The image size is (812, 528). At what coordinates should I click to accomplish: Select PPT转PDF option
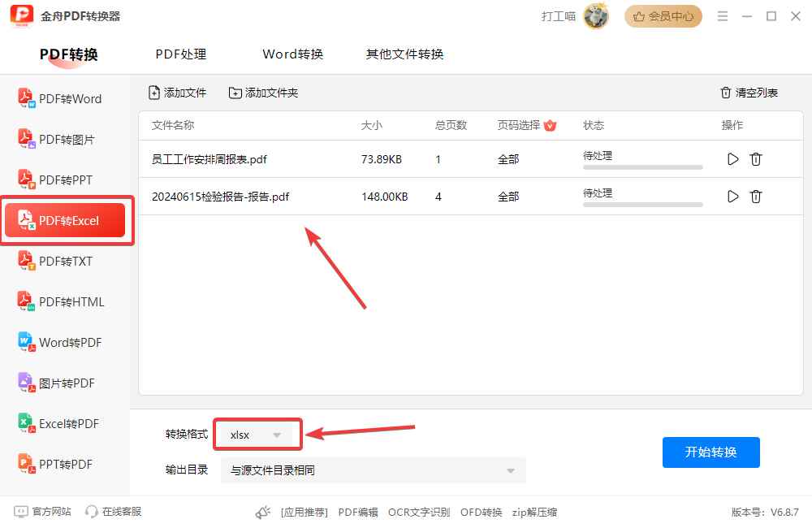[55, 465]
